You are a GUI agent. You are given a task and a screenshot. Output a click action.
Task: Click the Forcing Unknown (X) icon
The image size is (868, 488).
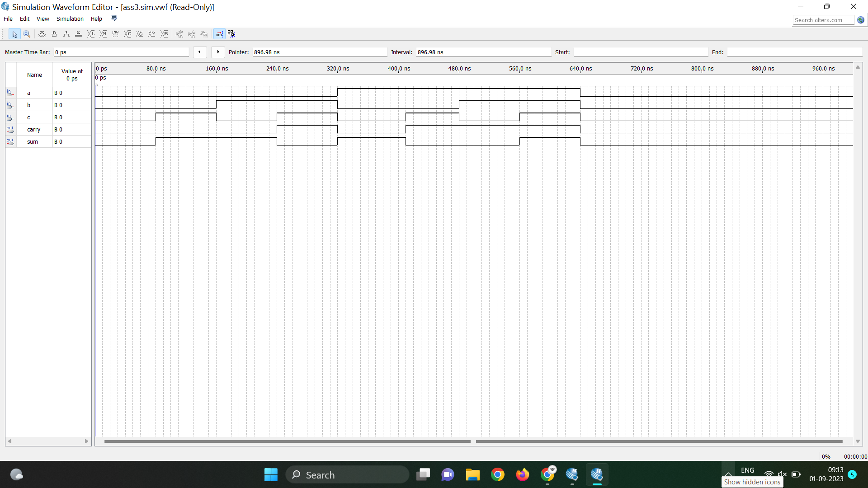click(x=42, y=34)
